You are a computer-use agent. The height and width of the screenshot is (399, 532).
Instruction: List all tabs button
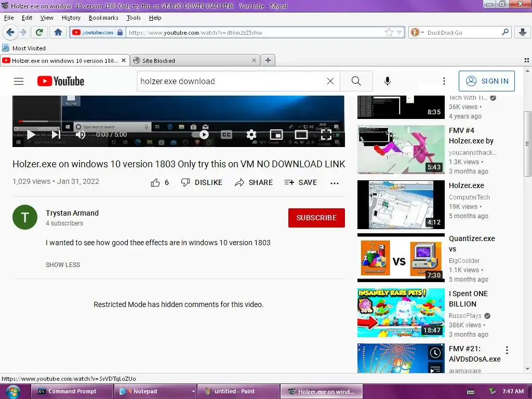point(527,60)
